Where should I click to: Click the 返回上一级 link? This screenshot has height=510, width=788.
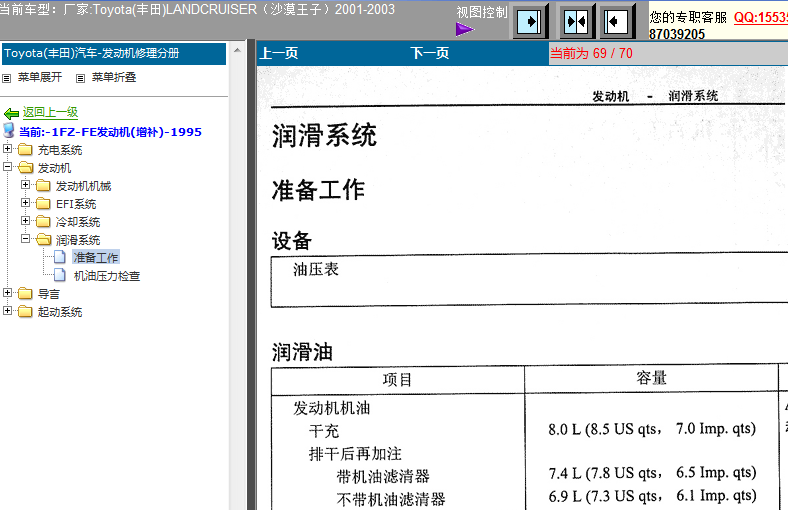coord(50,113)
